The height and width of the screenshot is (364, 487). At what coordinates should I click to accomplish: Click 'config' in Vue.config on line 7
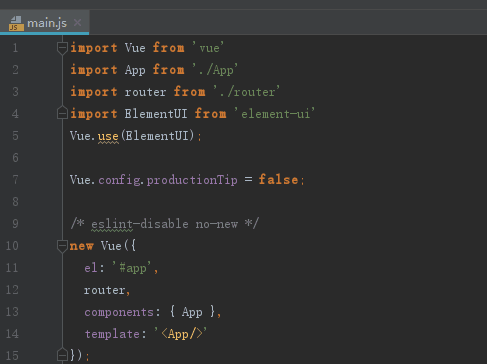click(119, 180)
